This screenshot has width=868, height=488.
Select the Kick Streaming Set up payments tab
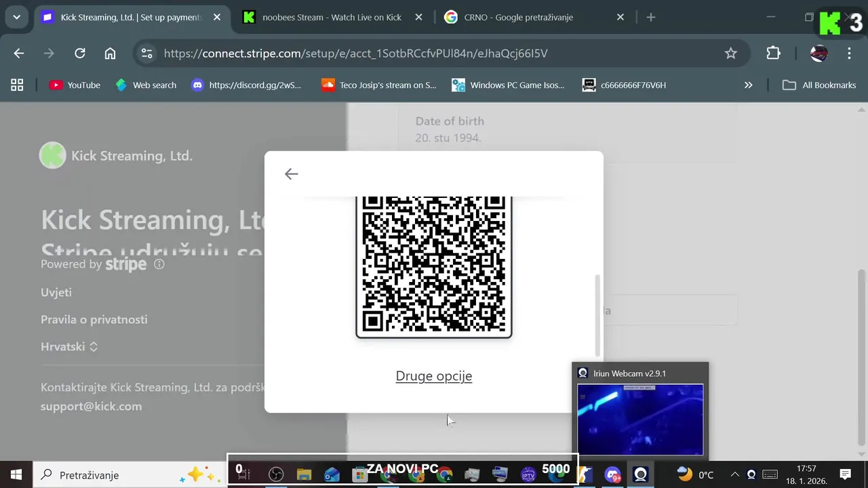point(132,18)
